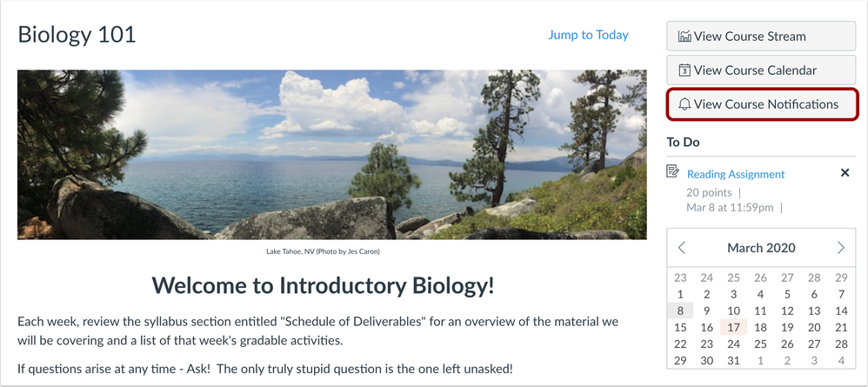Click the assignment icon beside Reading Assignment
The height and width of the screenshot is (387, 868).
coord(673,172)
